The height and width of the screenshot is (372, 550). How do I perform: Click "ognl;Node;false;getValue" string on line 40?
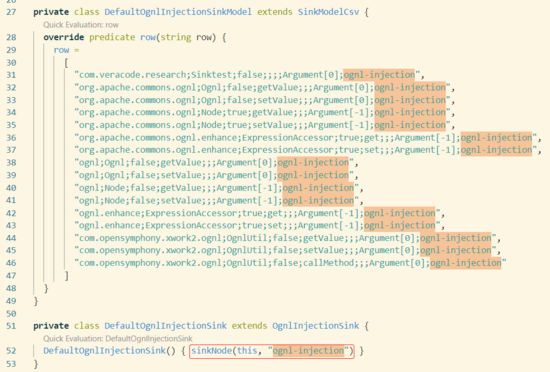216,188
